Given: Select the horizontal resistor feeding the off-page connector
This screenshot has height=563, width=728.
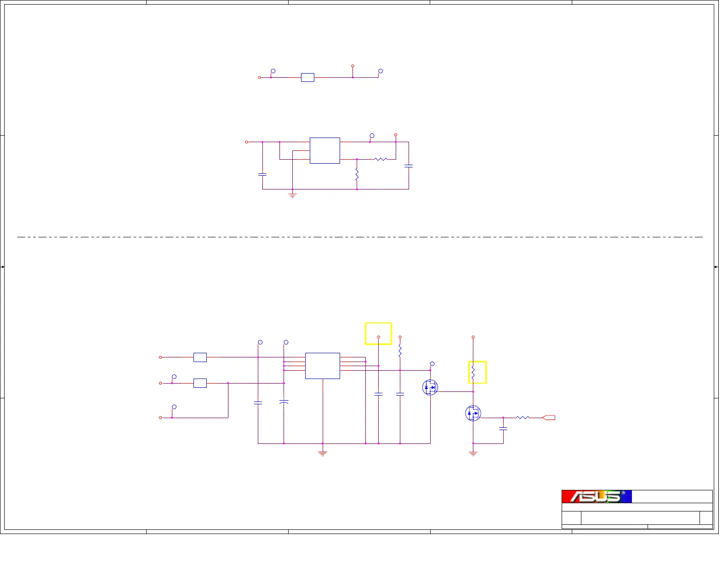Looking at the screenshot, I should tap(523, 418).
